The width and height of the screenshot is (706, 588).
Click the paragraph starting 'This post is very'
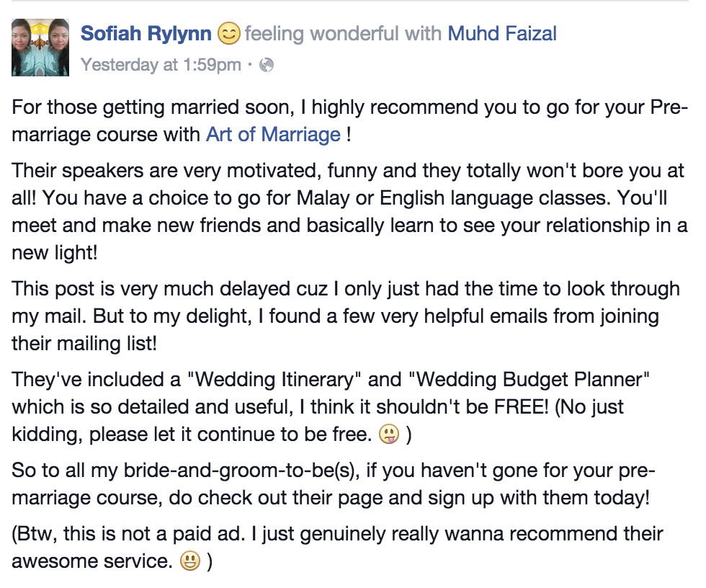click(346, 316)
